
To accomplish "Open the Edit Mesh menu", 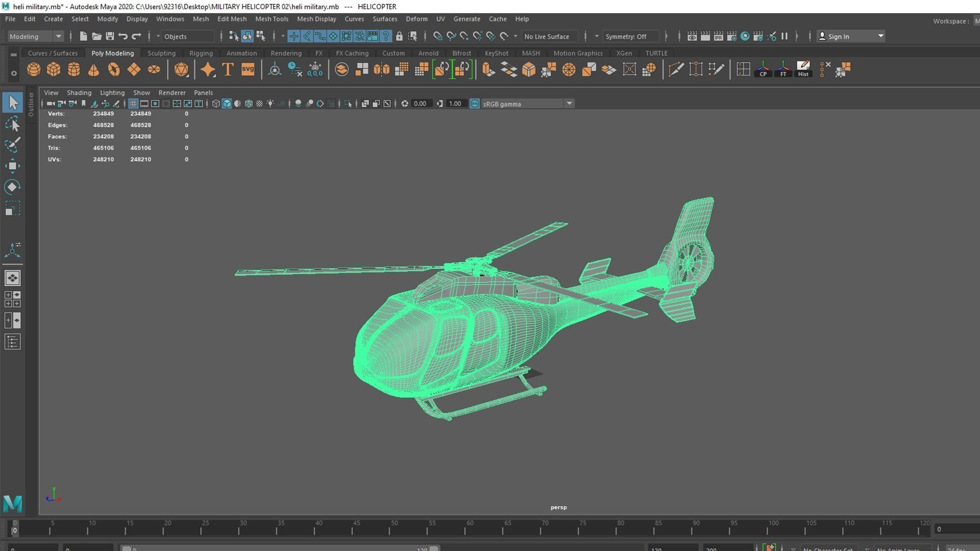I will tap(232, 19).
